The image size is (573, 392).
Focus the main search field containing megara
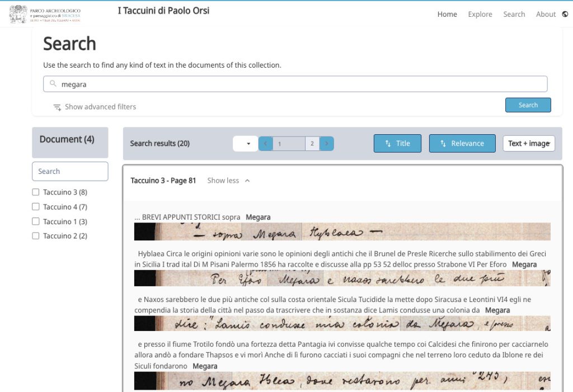point(295,84)
